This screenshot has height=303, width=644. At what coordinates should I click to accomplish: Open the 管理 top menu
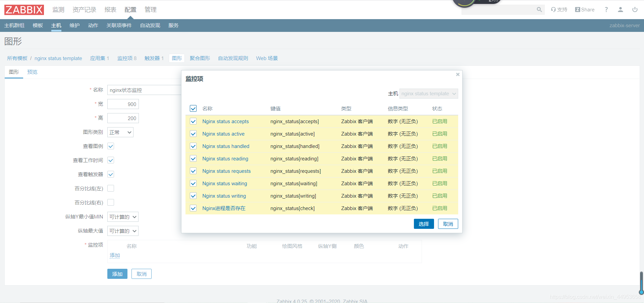(151, 10)
